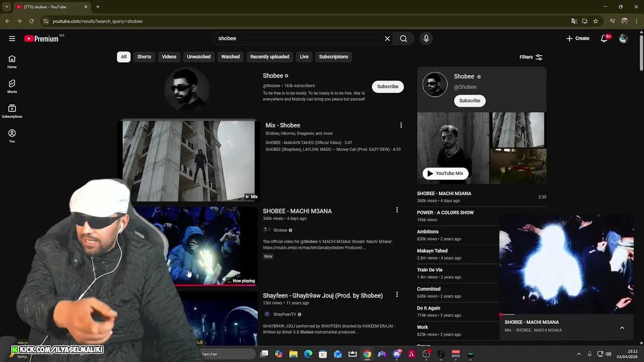Image resolution: width=644 pixels, height=362 pixels.
Task: Select the All filter chip
Action: [123, 57]
